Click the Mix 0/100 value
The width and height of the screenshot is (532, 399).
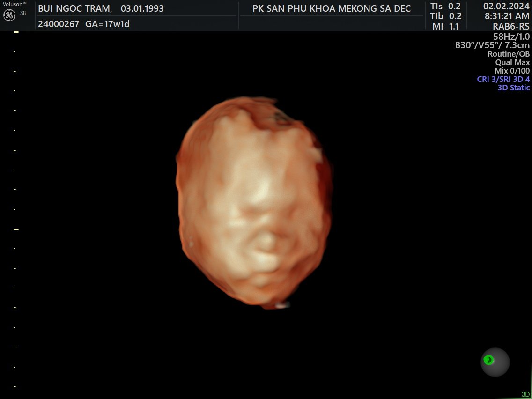click(512, 71)
